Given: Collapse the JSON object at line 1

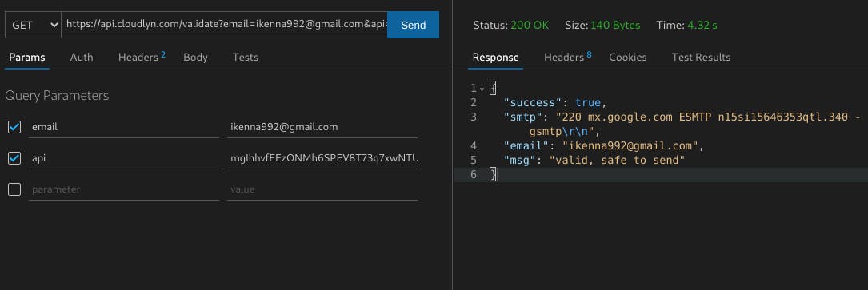Looking at the screenshot, I should 482,89.
